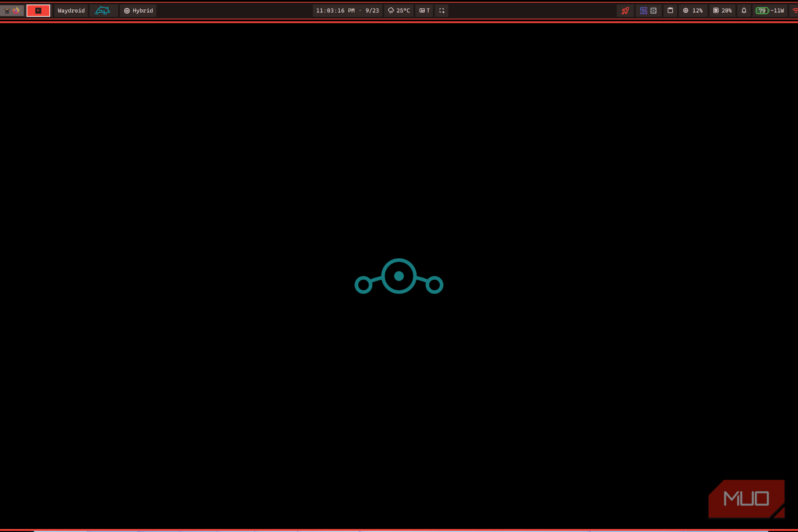Viewport: 798px width, 532px height.
Task: Click the 11:03:16 PM clock
Action: 335,11
